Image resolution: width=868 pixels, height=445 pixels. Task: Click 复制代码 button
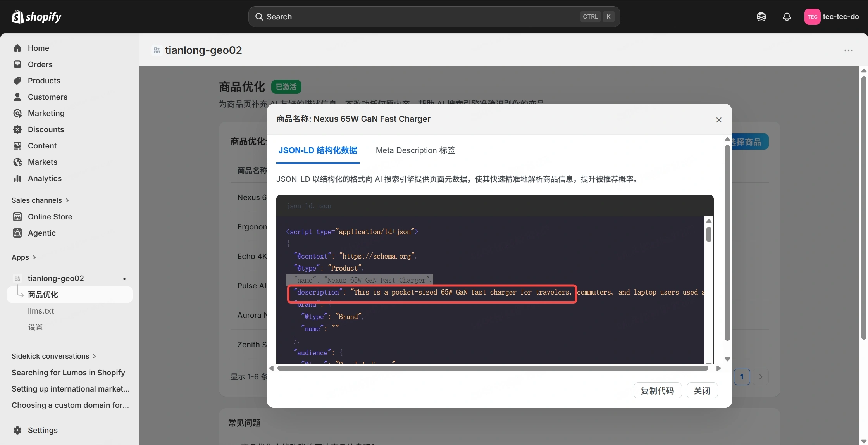657,391
